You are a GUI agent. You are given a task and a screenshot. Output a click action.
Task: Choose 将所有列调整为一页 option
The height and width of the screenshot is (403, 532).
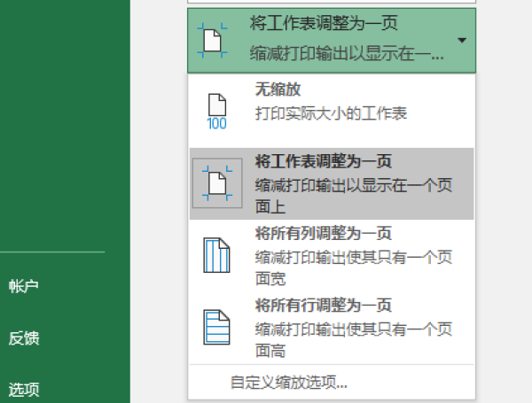tap(332, 256)
